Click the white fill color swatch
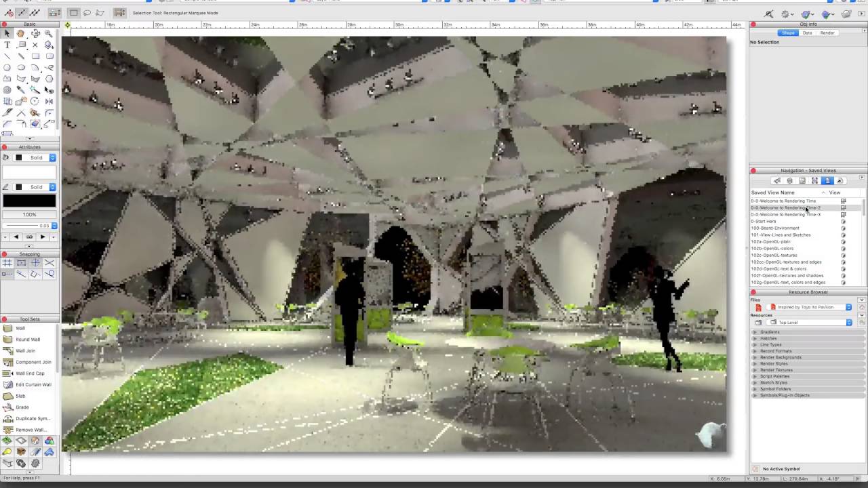 (x=29, y=172)
